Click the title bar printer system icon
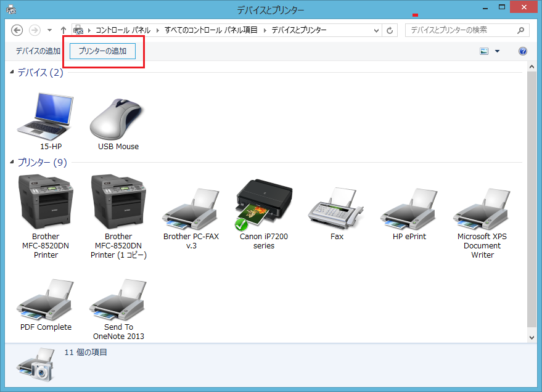Image resolution: width=542 pixels, height=392 pixels. pyautogui.click(x=11, y=9)
